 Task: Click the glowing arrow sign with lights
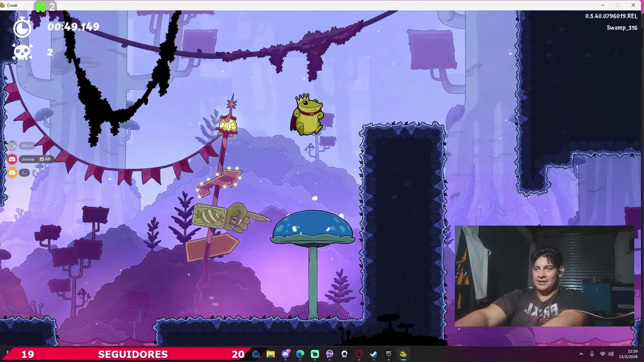(x=220, y=183)
